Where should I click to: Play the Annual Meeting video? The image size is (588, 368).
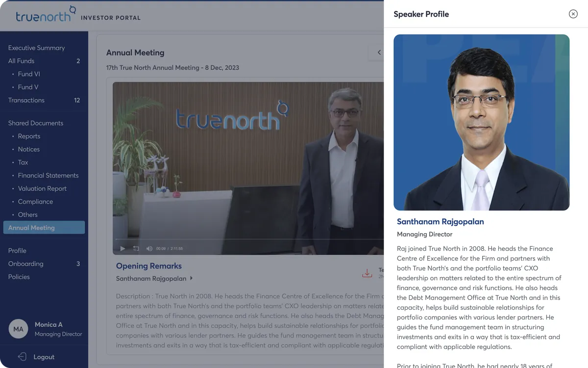(x=122, y=248)
